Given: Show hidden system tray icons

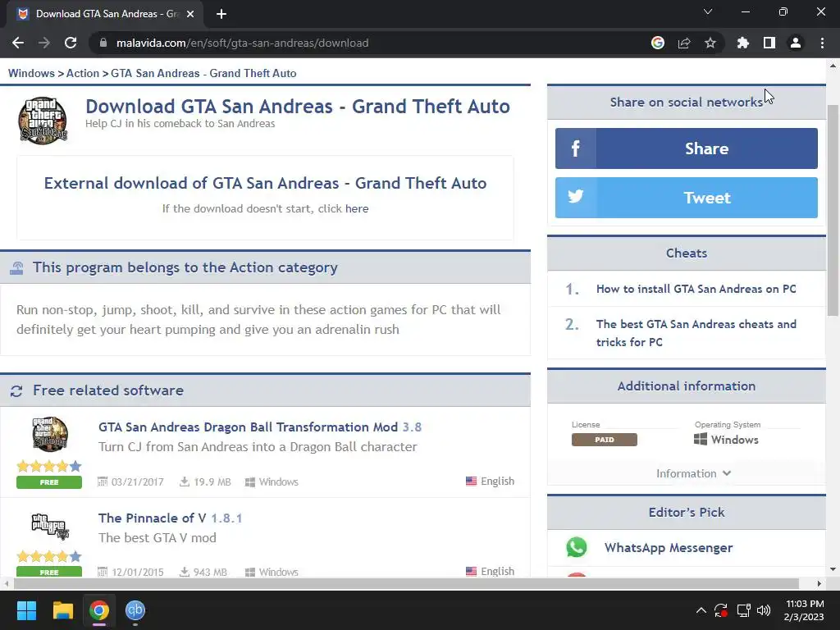Looking at the screenshot, I should tap(701, 610).
